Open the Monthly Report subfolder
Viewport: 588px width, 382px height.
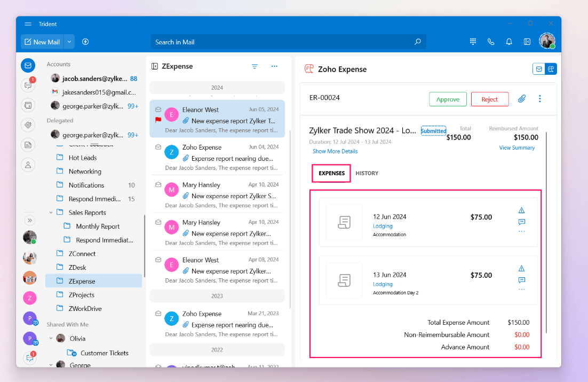click(x=98, y=226)
